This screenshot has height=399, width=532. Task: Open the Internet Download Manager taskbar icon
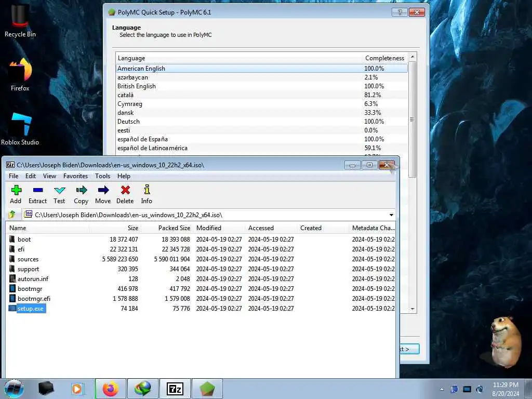(x=143, y=389)
